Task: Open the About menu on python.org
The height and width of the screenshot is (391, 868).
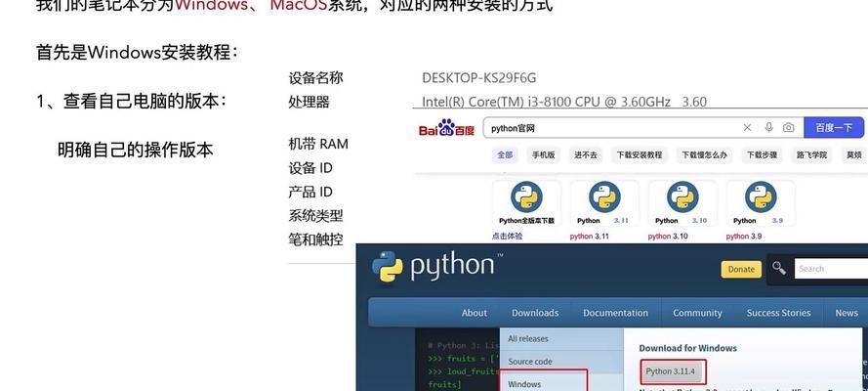Action: coord(475,313)
